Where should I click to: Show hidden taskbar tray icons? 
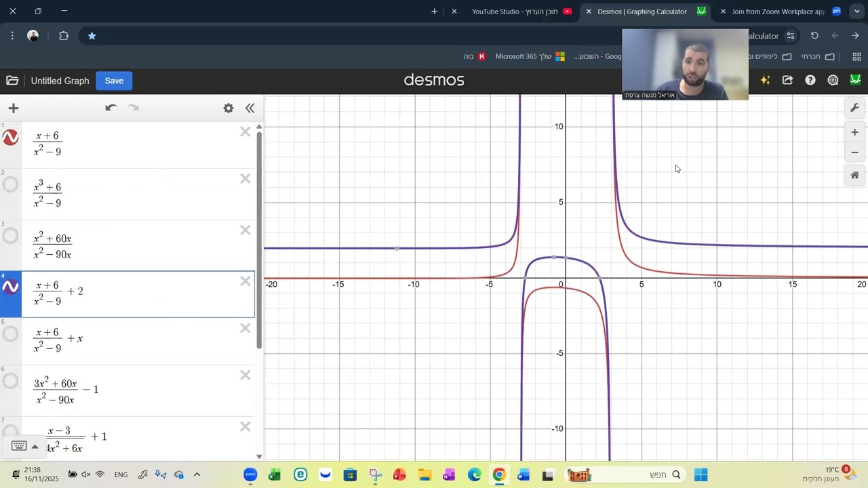click(x=197, y=475)
